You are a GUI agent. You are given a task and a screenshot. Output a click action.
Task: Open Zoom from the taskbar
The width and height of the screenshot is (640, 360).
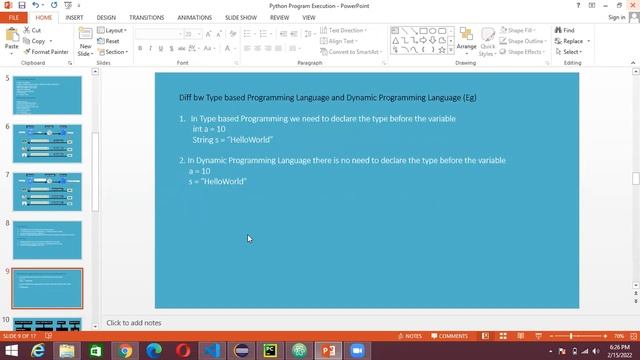tap(357, 351)
